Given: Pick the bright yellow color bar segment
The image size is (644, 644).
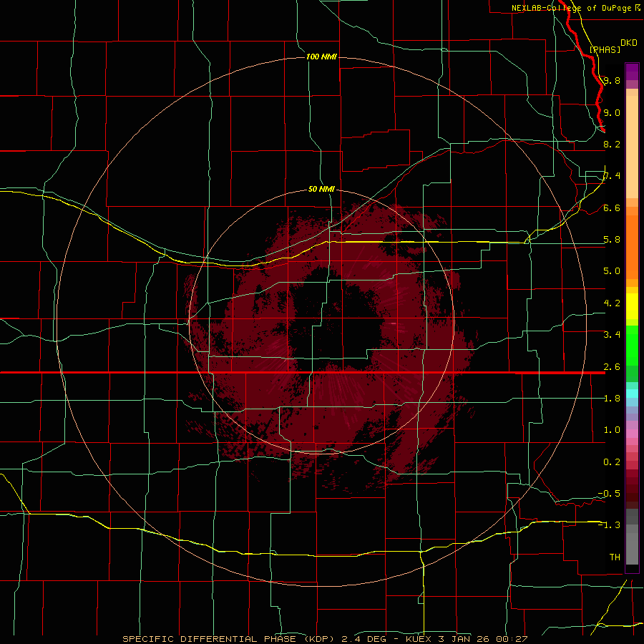Looking at the screenshot, I should click(x=632, y=306).
